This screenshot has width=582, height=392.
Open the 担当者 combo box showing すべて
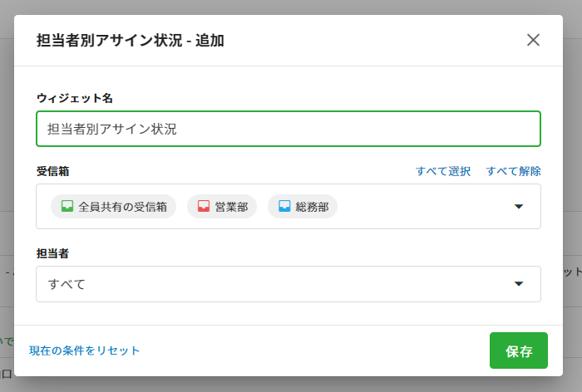tap(249, 284)
